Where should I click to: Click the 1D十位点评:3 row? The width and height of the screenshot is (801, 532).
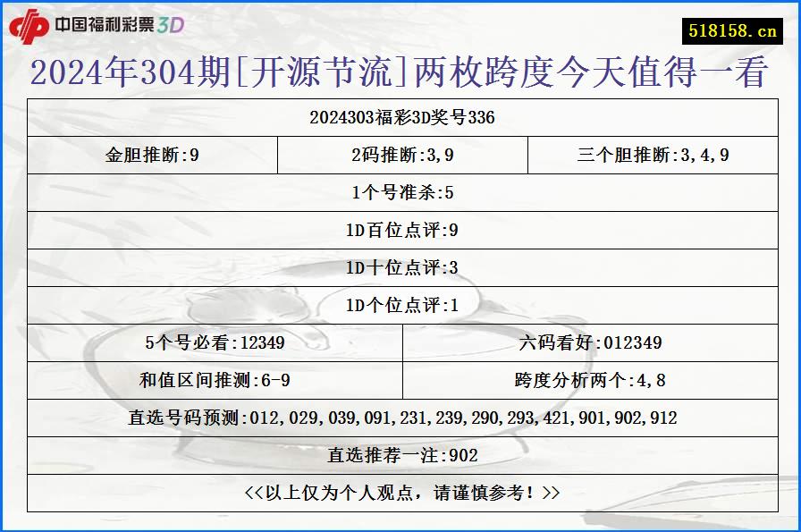point(400,265)
